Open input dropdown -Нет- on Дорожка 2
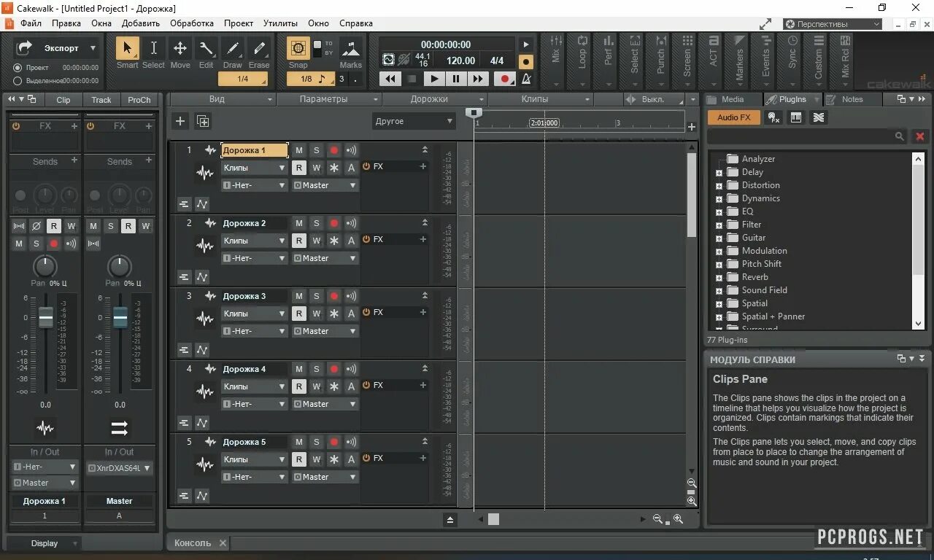 [x=254, y=258]
